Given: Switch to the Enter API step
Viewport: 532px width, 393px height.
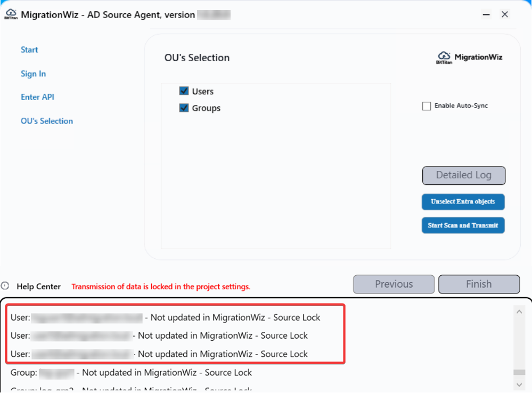Looking at the screenshot, I should 37,97.
